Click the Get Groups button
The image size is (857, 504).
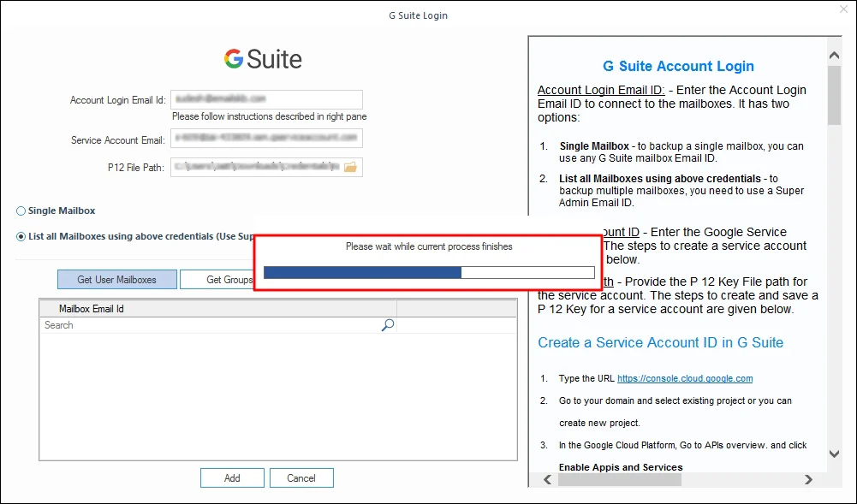point(217,280)
